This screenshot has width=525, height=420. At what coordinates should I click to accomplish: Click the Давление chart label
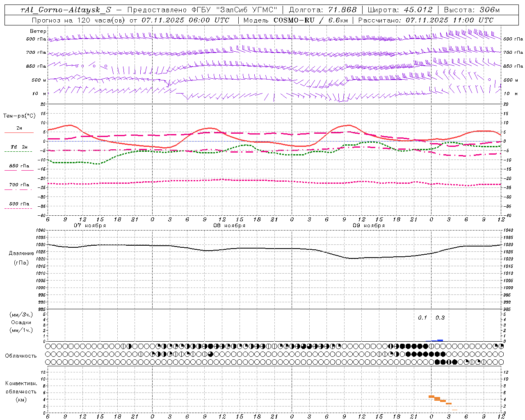click(x=21, y=253)
